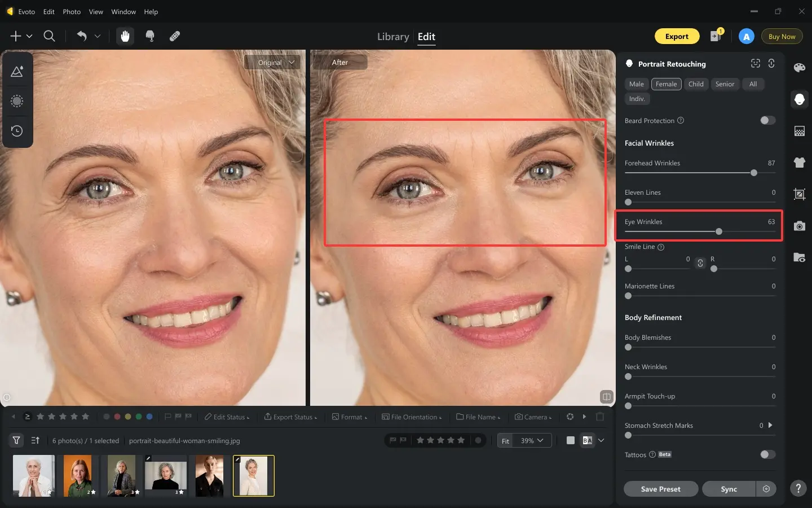Select the Male category chip
Viewport: 812px width, 508px height.
coord(636,84)
